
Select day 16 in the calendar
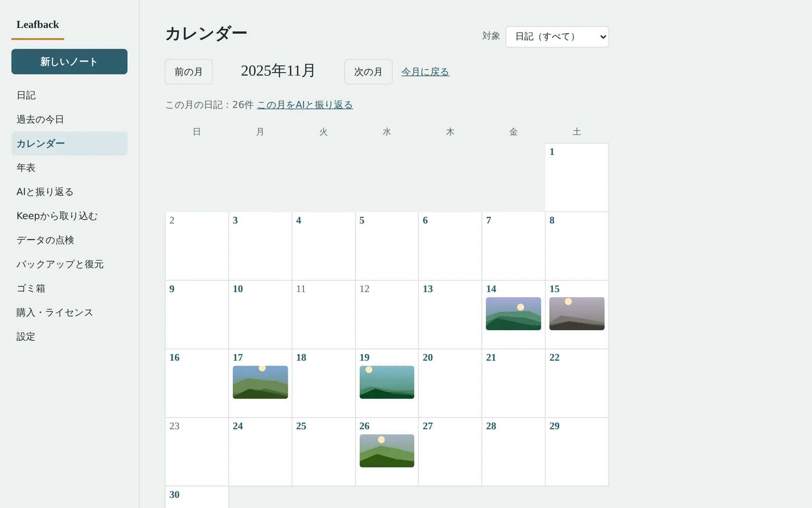(x=197, y=383)
